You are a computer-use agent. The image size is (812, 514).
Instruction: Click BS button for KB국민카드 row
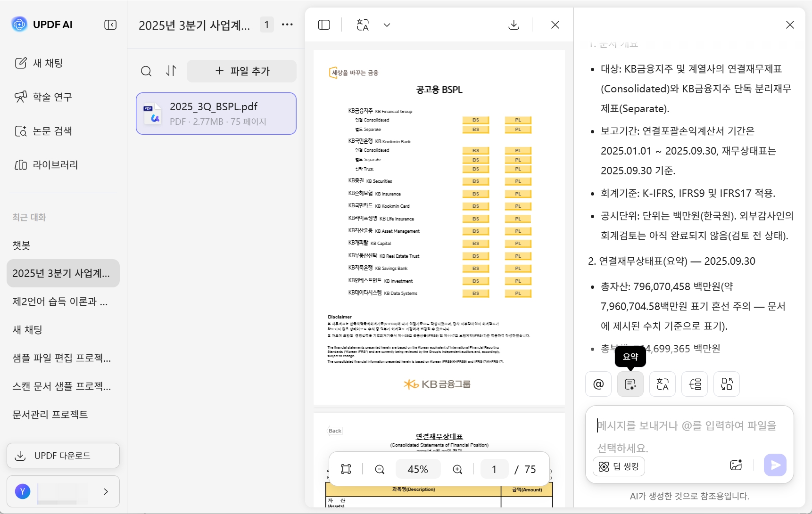[x=476, y=206]
